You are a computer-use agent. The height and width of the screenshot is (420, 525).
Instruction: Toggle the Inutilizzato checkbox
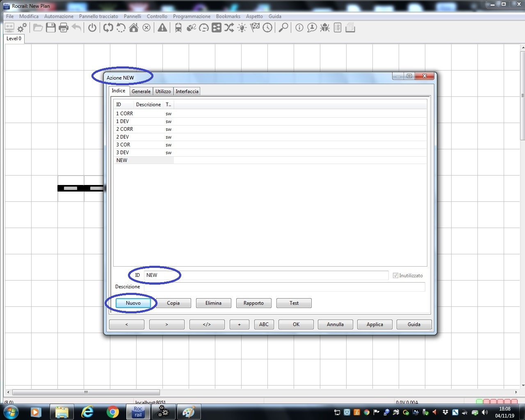click(395, 276)
